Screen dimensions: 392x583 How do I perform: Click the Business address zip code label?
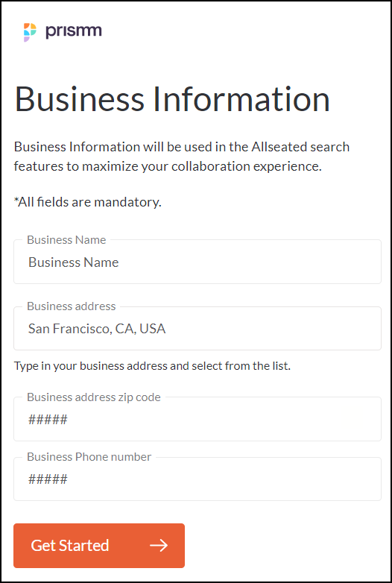tap(94, 397)
